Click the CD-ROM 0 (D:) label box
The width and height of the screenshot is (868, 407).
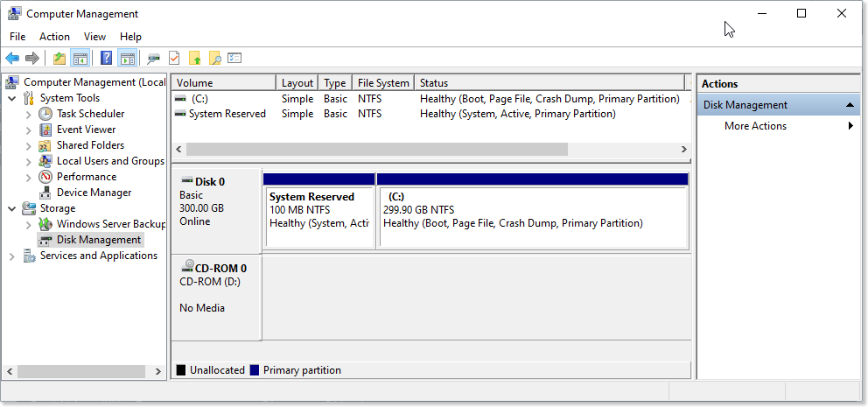tap(216, 298)
